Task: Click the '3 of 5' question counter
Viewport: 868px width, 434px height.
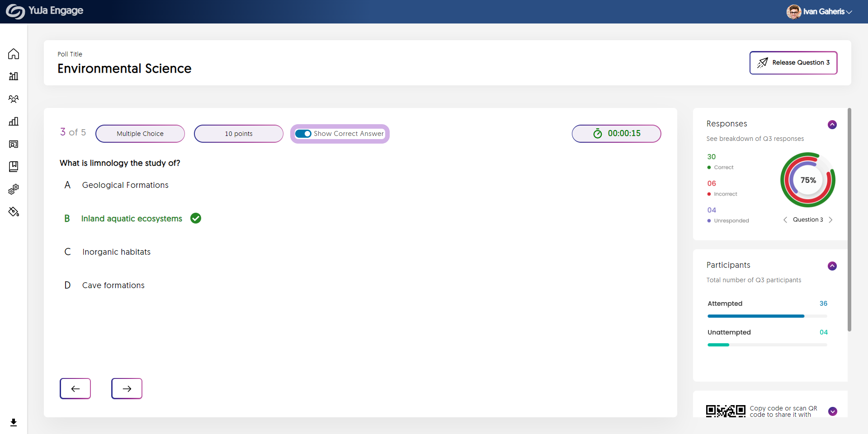Action: [73, 132]
